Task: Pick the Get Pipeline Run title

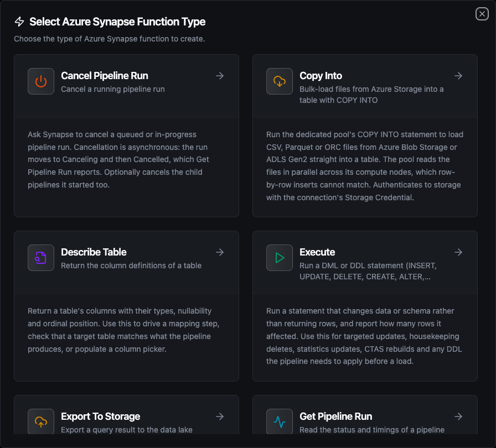Action: coord(335,416)
